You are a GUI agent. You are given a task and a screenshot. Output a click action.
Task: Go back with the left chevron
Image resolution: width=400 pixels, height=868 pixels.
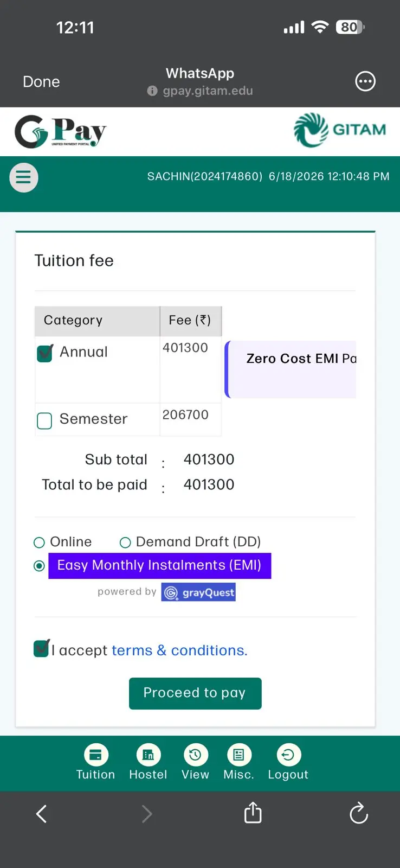click(41, 814)
